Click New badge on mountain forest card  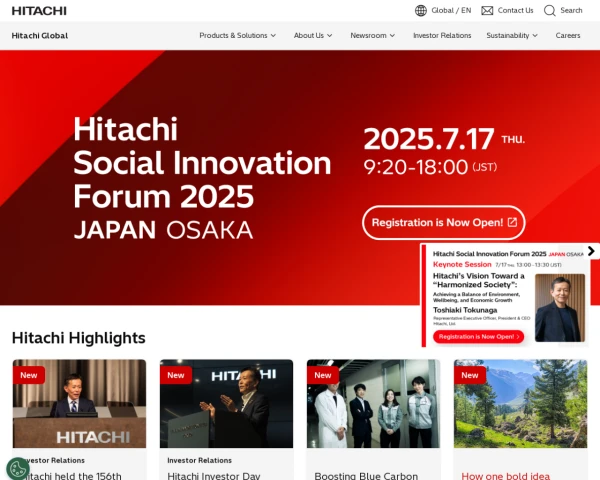(470, 375)
